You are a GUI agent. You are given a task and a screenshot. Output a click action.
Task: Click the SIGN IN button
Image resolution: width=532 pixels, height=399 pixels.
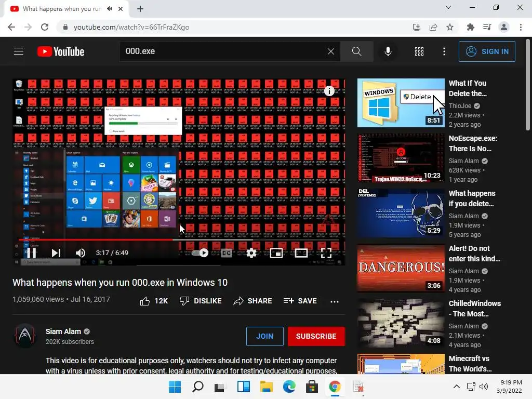tap(487, 51)
